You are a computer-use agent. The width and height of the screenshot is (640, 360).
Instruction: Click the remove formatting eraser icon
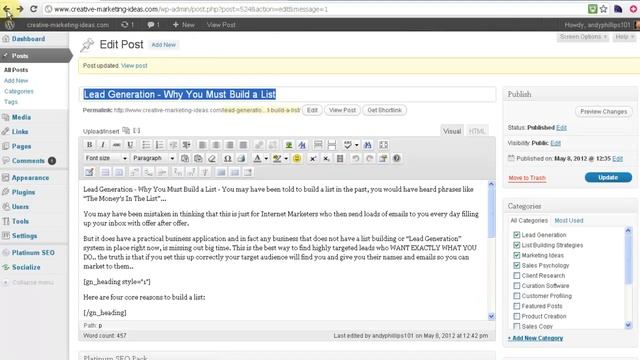[x=212, y=158]
